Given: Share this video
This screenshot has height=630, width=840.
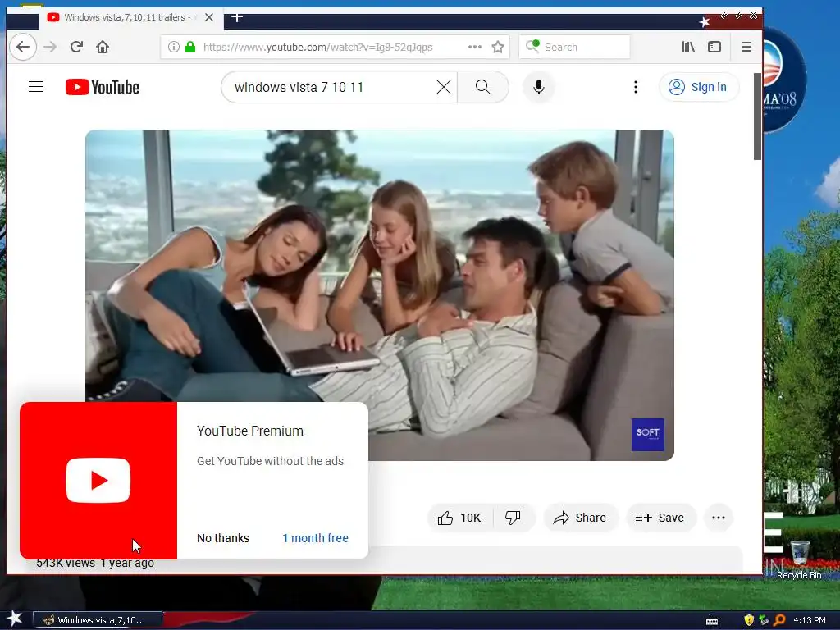Looking at the screenshot, I should point(580,518).
